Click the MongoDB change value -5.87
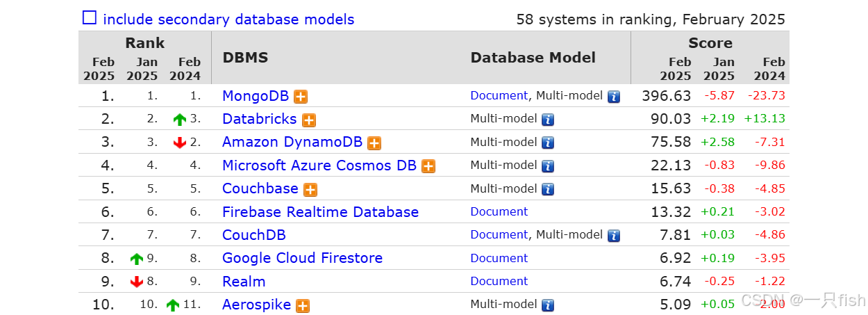Screen dimensions: 868x315 (x=719, y=96)
